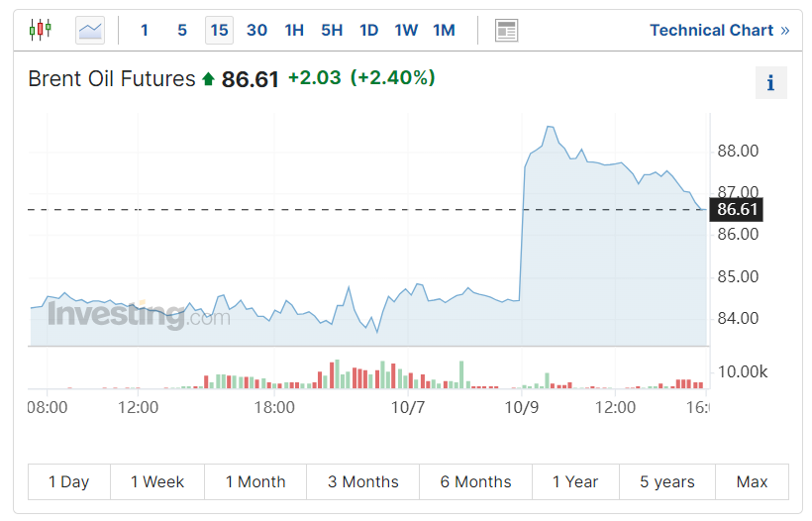Show the 1 Week range
The width and height of the screenshot is (812, 521).
pyautogui.click(x=157, y=482)
